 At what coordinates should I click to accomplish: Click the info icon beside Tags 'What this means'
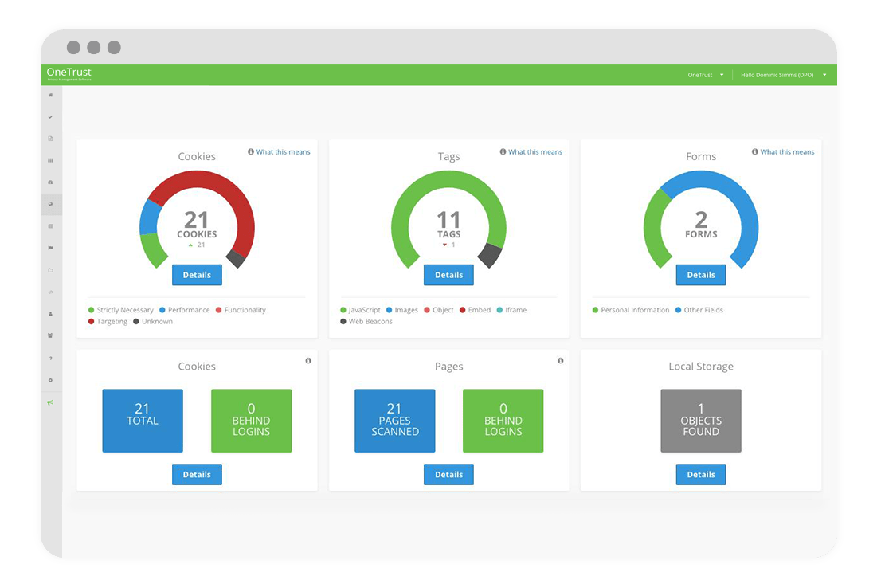point(503,151)
